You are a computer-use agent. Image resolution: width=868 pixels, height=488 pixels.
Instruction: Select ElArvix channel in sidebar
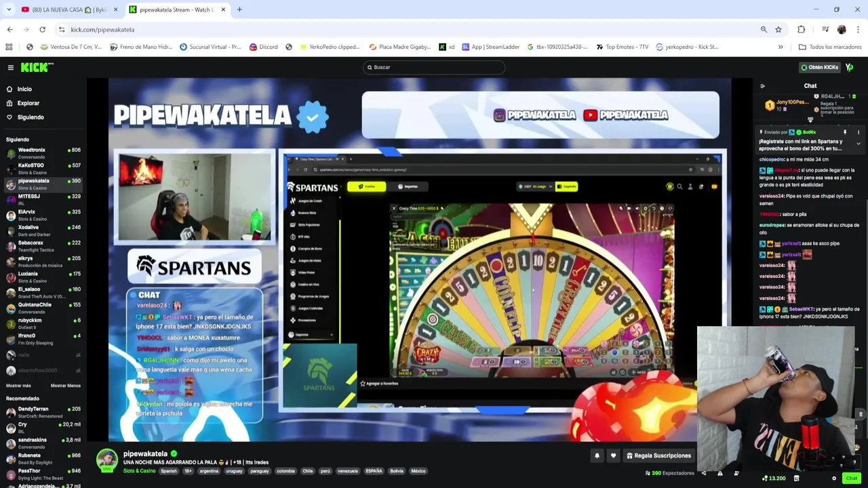42,215
